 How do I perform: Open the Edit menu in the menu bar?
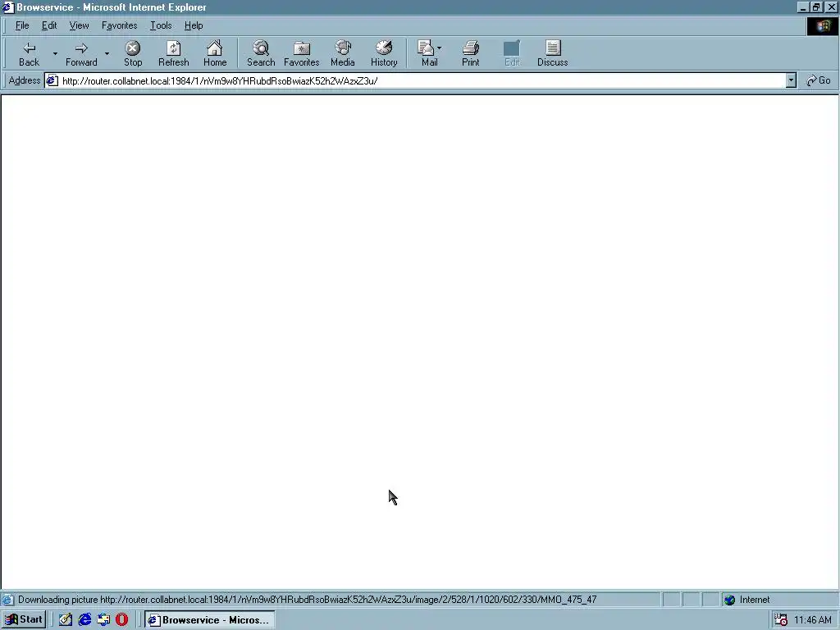(x=49, y=25)
